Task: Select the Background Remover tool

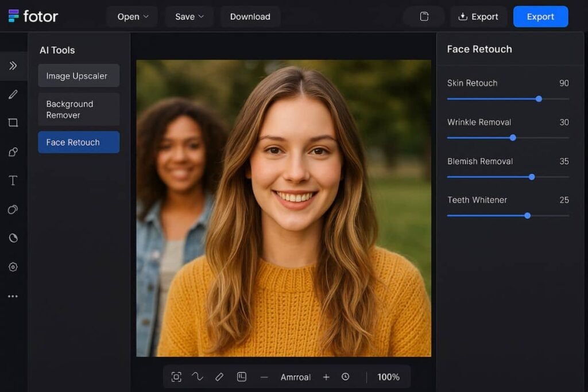Action: [x=78, y=109]
